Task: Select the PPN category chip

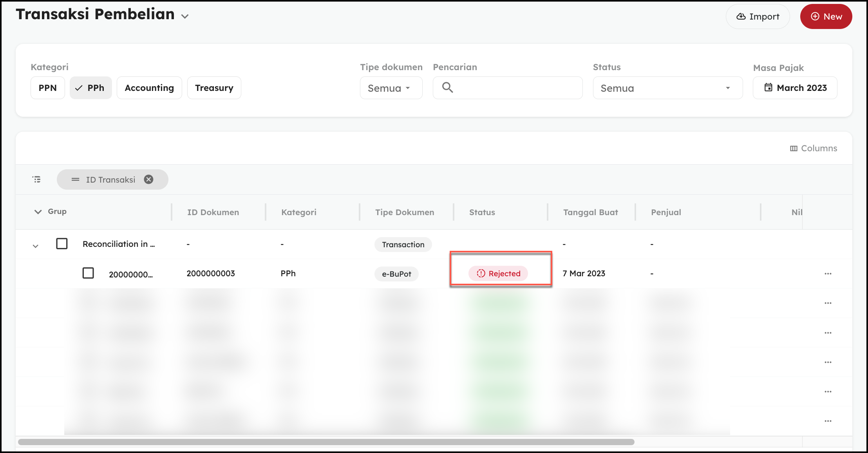Action: pyautogui.click(x=48, y=88)
